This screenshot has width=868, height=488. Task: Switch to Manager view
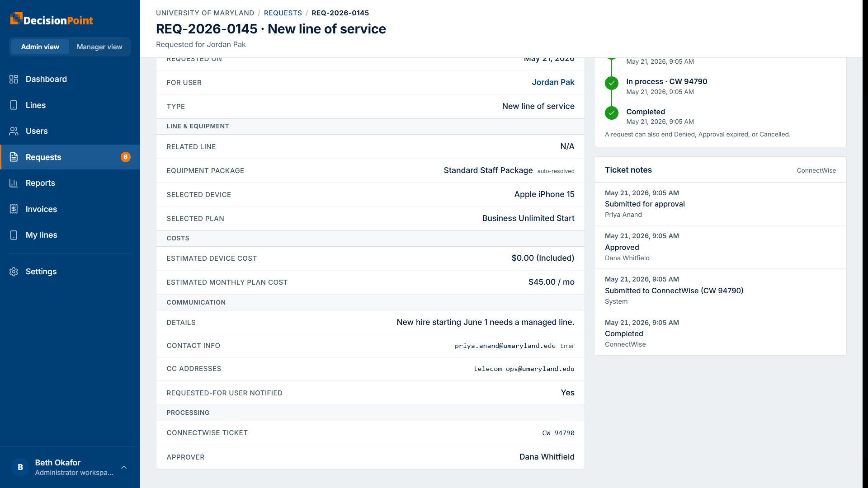click(x=99, y=47)
